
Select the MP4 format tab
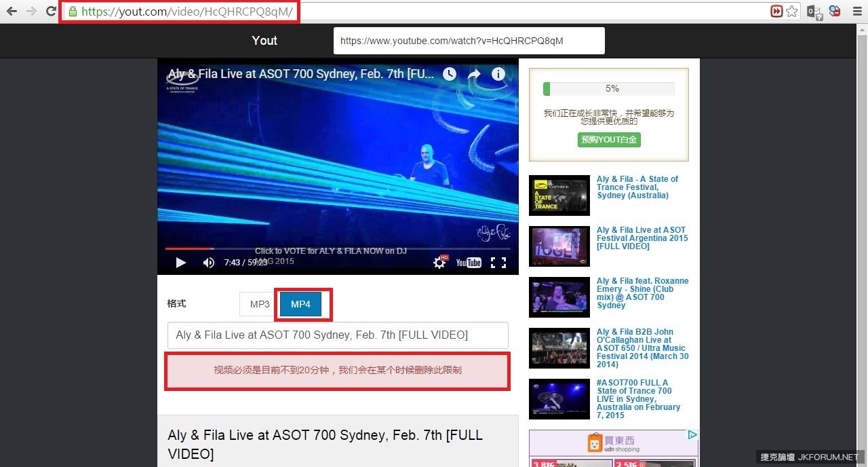click(300, 304)
